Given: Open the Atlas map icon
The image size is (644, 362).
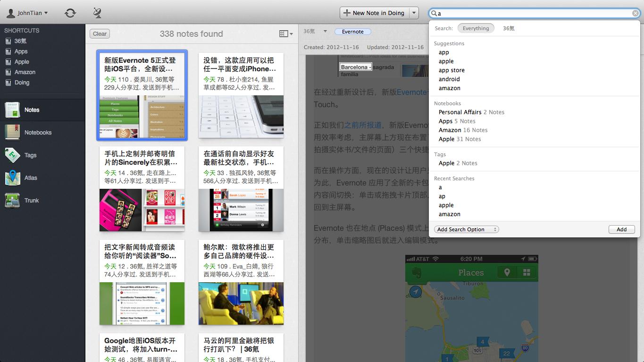Looking at the screenshot, I should [x=12, y=178].
